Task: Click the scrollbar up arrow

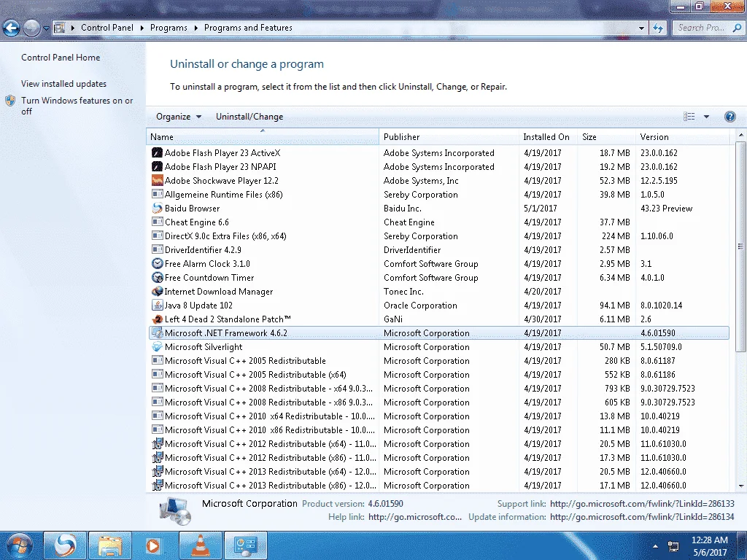Action: coord(741,136)
